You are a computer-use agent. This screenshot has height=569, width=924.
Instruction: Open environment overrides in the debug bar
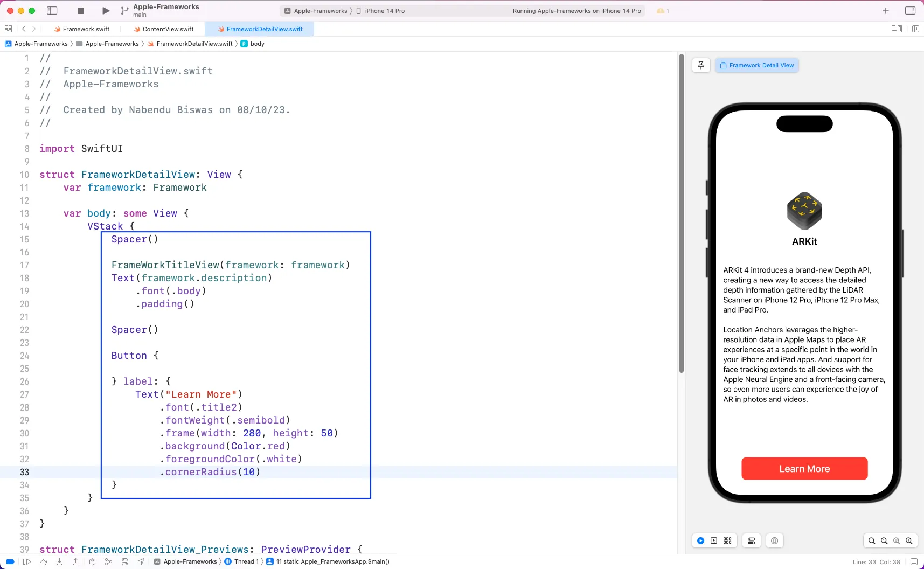124,561
